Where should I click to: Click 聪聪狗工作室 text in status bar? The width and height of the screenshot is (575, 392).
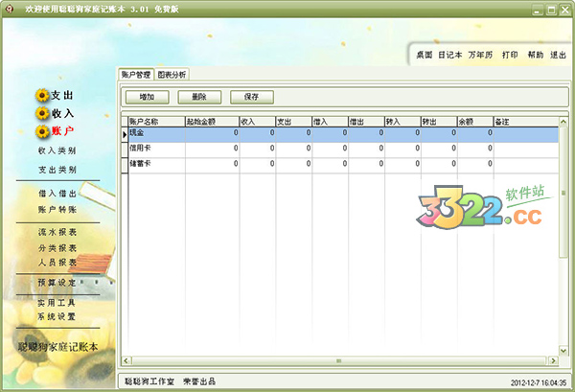click(x=149, y=381)
